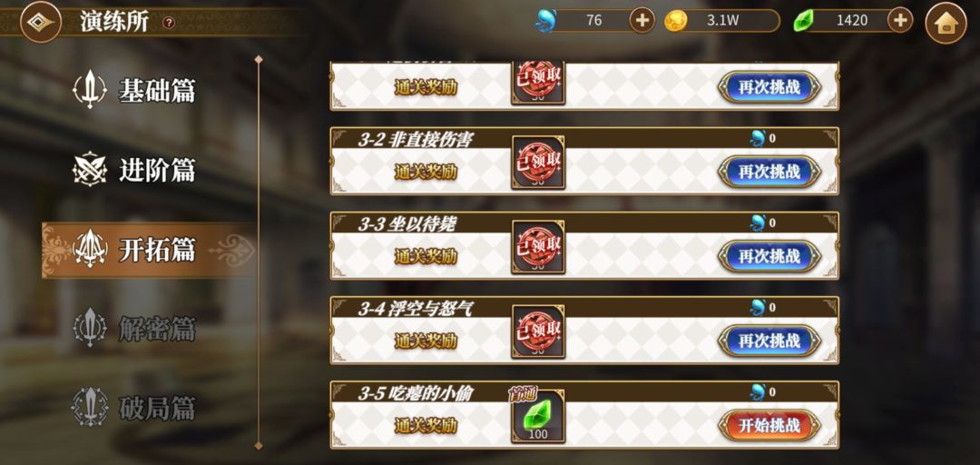Click the vertical scroll line beside tabs
This screenshot has width=980, height=465.
[258, 252]
